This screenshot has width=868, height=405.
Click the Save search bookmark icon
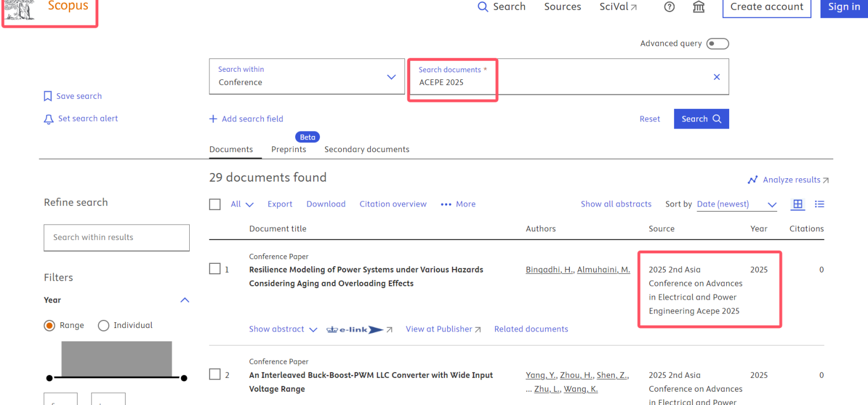(x=48, y=96)
